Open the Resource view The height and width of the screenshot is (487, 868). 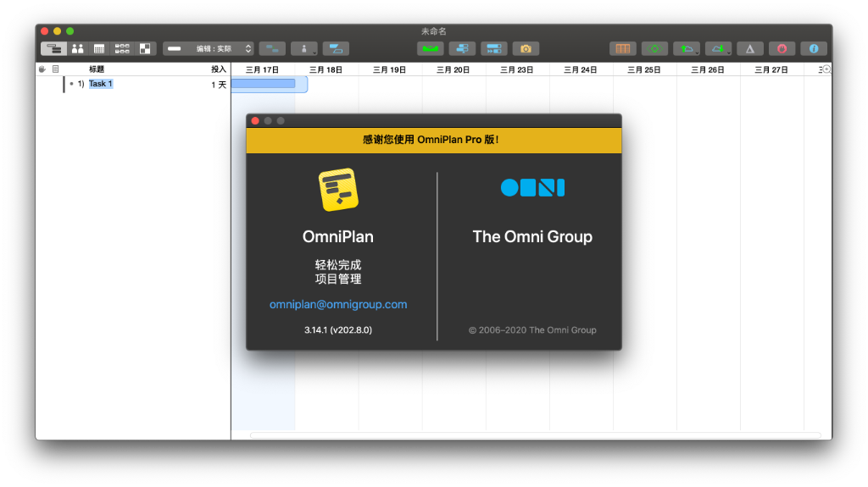point(77,49)
